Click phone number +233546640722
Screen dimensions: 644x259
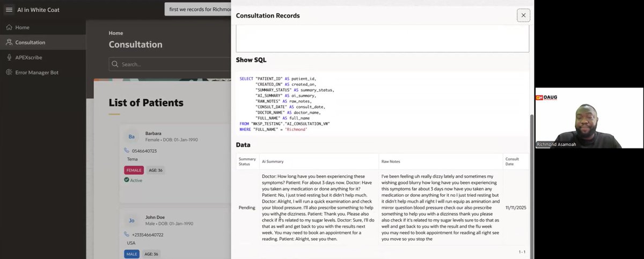[148, 235]
